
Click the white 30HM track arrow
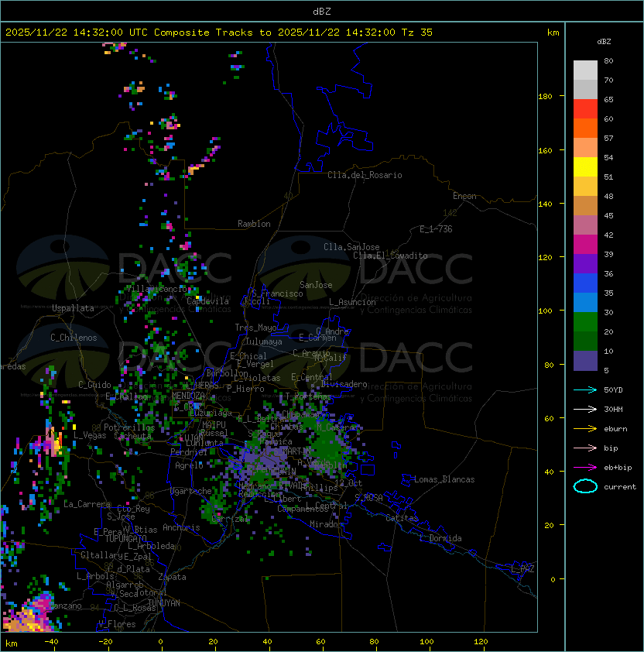pyautogui.click(x=585, y=409)
